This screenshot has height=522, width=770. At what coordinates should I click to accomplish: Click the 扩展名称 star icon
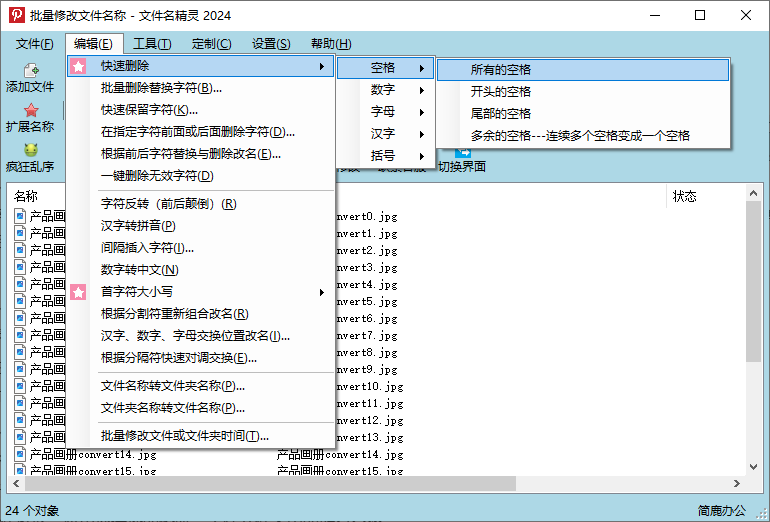[31, 111]
